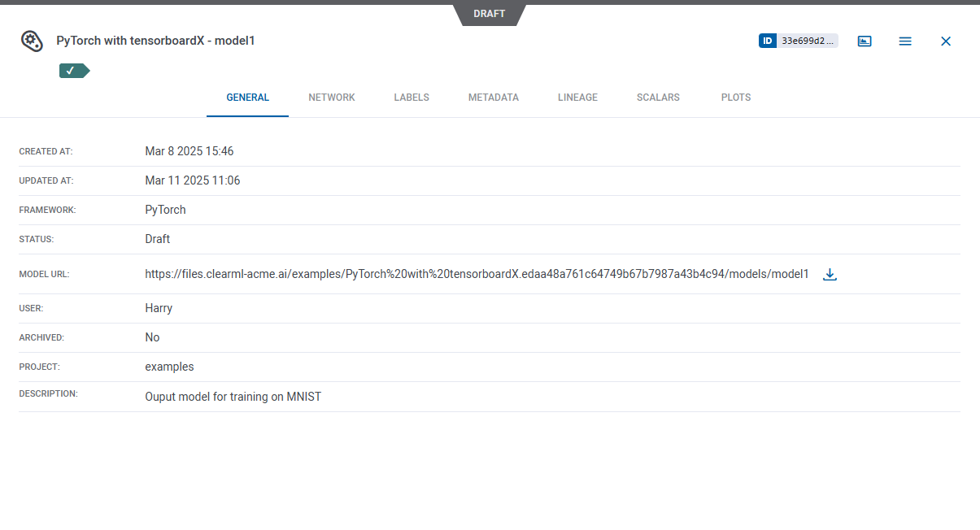Open the hamburger actions menu
Image resolution: width=980 pixels, height=530 pixels.
905,41
